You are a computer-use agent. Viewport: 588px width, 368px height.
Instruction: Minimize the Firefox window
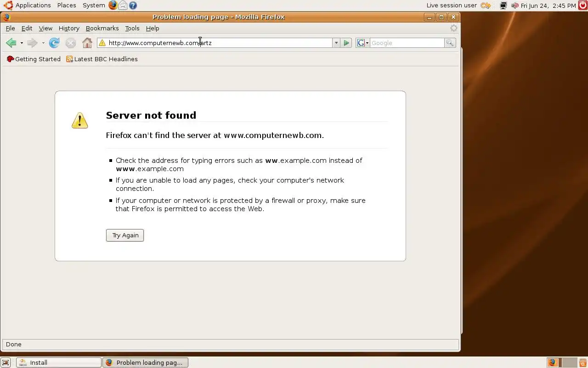click(x=430, y=17)
